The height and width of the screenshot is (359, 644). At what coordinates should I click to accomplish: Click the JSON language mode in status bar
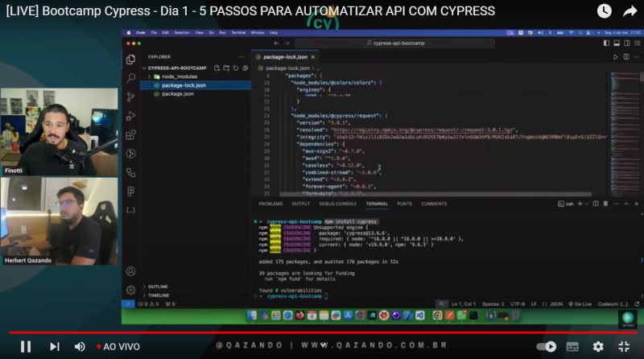point(556,304)
